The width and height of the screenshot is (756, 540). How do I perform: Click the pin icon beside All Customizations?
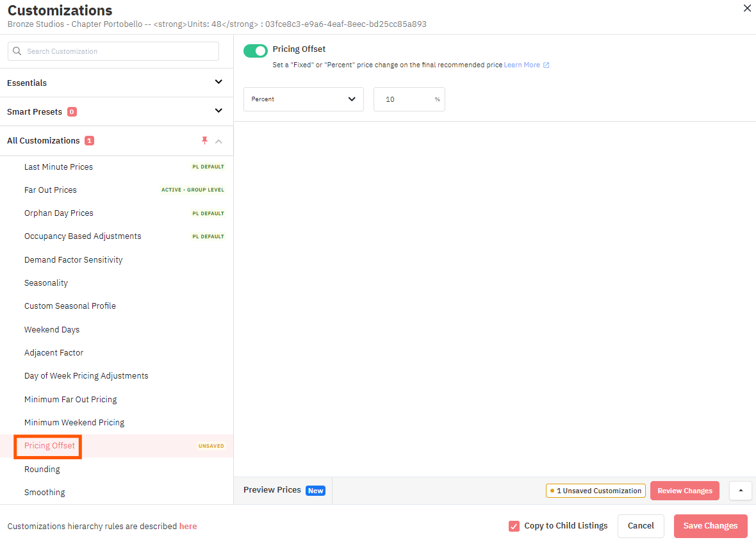click(204, 141)
